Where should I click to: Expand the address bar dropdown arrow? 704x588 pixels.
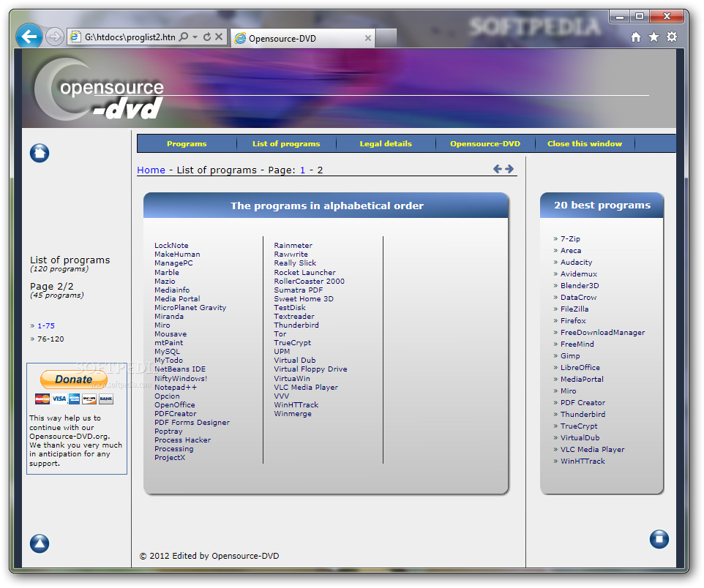pyautogui.click(x=195, y=37)
